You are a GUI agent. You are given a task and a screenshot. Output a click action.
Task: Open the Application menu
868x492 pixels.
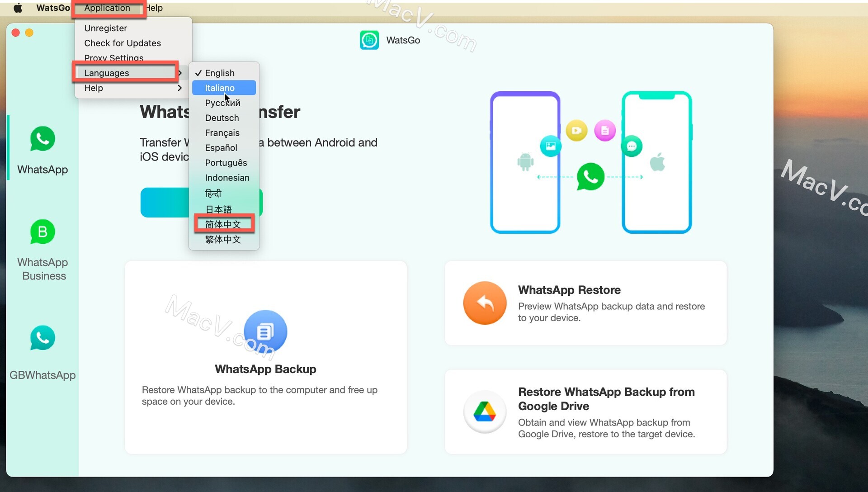point(107,8)
